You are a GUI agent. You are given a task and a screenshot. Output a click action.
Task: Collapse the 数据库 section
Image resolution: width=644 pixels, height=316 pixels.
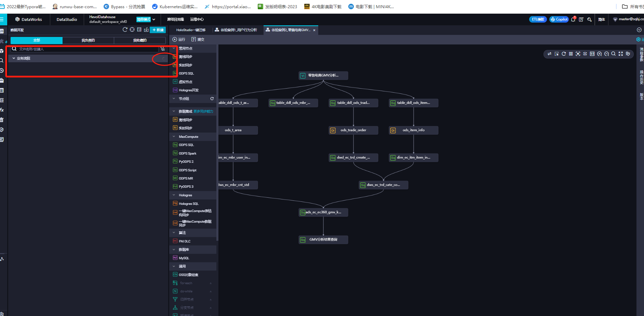[174, 249]
